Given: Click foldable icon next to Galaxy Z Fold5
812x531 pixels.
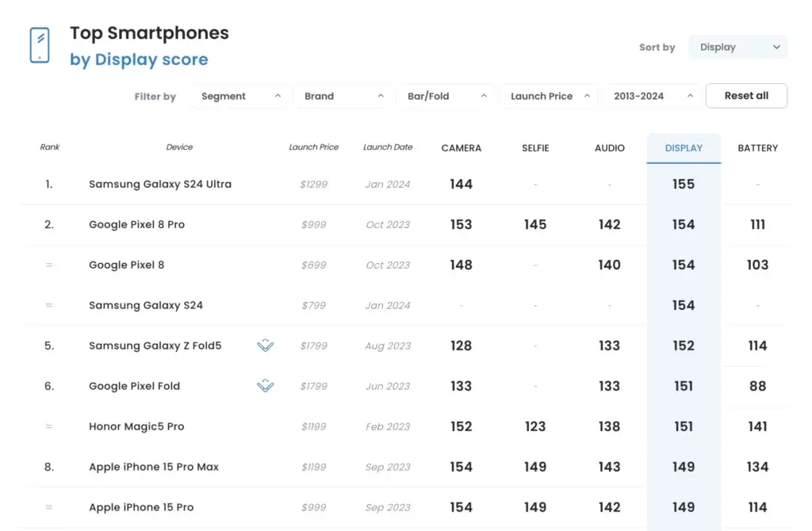Looking at the screenshot, I should click(266, 346).
